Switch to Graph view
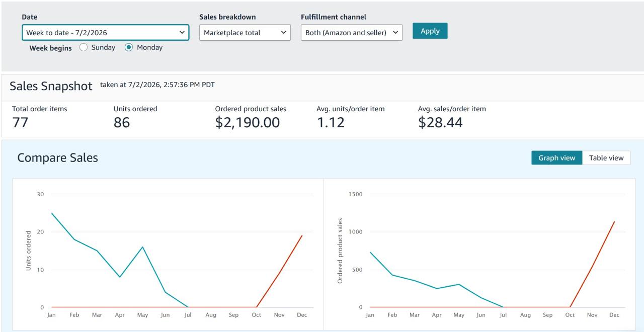The height and width of the screenshot is (332, 644). (557, 158)
